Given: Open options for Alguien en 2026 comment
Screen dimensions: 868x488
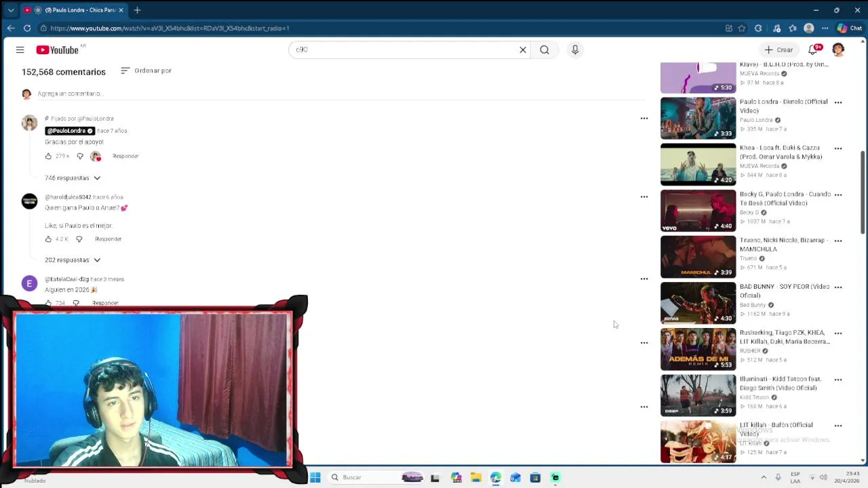Looking at the screenshot, I should click(644, 279).
